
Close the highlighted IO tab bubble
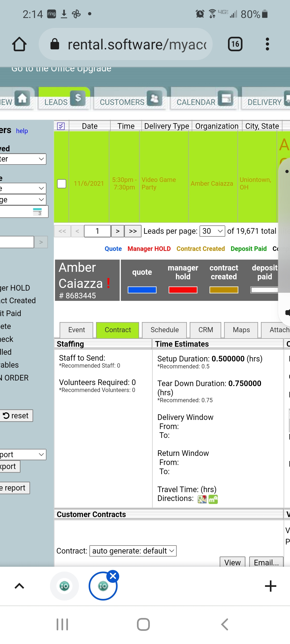pyautogui.click(x=113, y=576)
